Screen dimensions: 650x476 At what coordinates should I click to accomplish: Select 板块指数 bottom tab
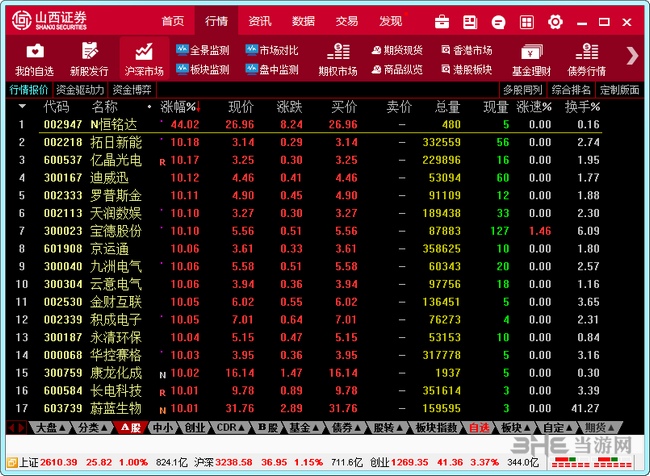point(437,427)
